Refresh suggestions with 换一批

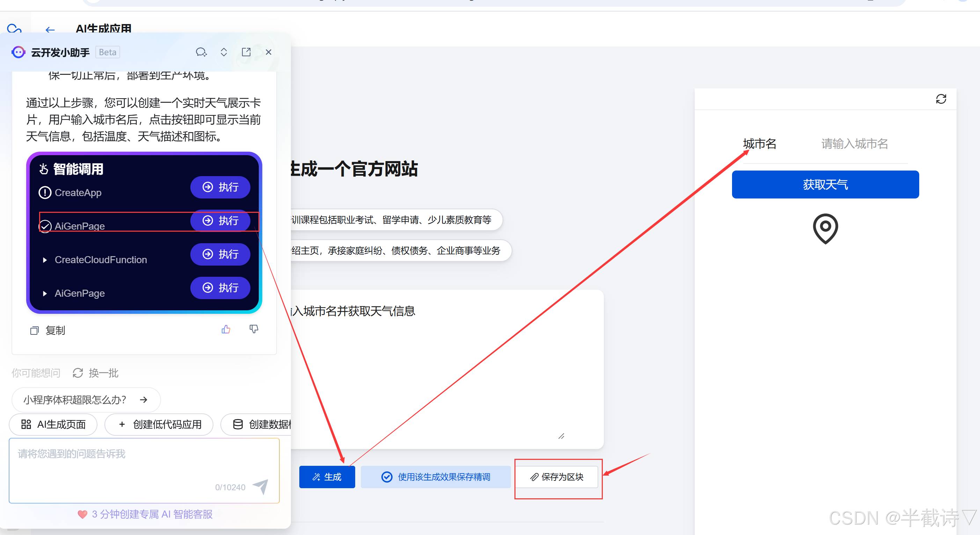tap(96, 373)
